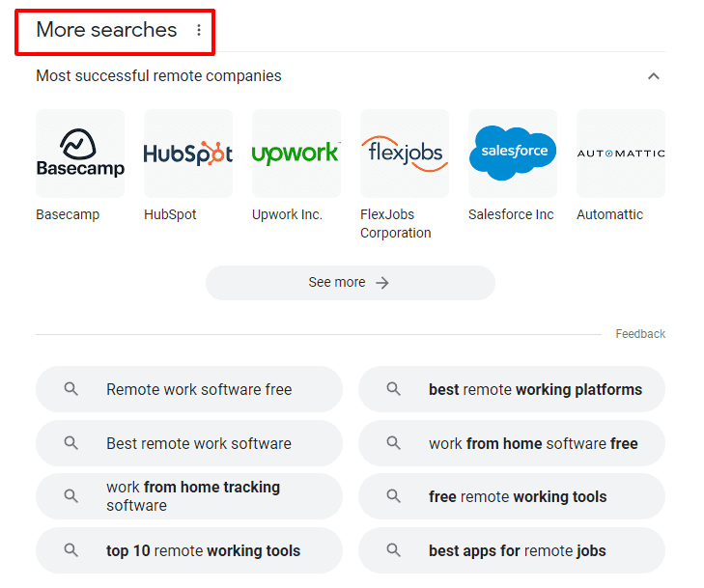Click magnifier icon beside free remote working tools
This screenshot has width=704, height=588.
(x=394, y=496)
